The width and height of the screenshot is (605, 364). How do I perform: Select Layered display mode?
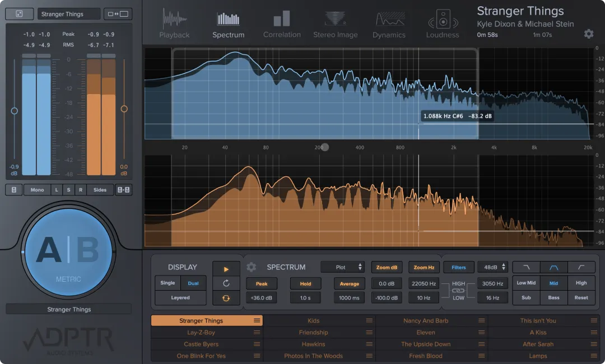coord(180,298)
